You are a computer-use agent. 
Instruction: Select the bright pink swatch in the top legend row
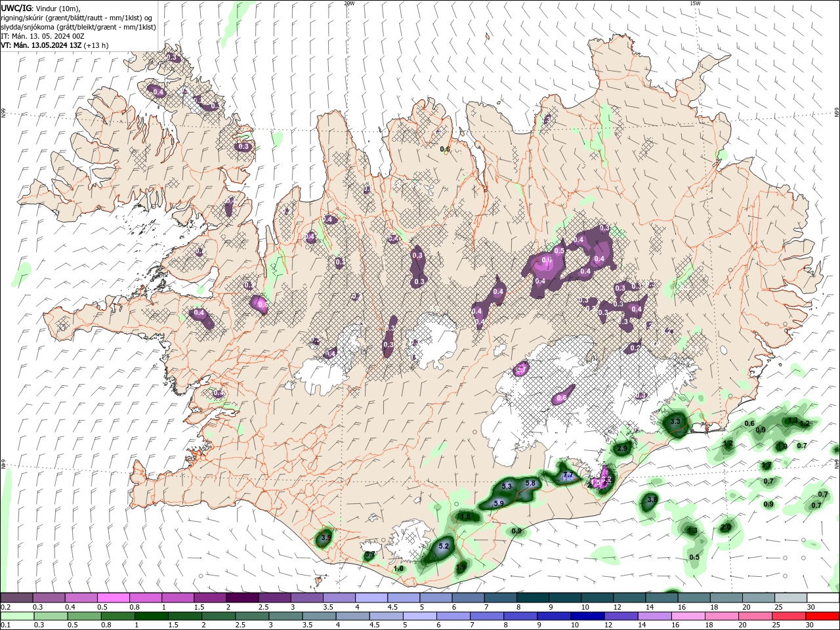114,598
